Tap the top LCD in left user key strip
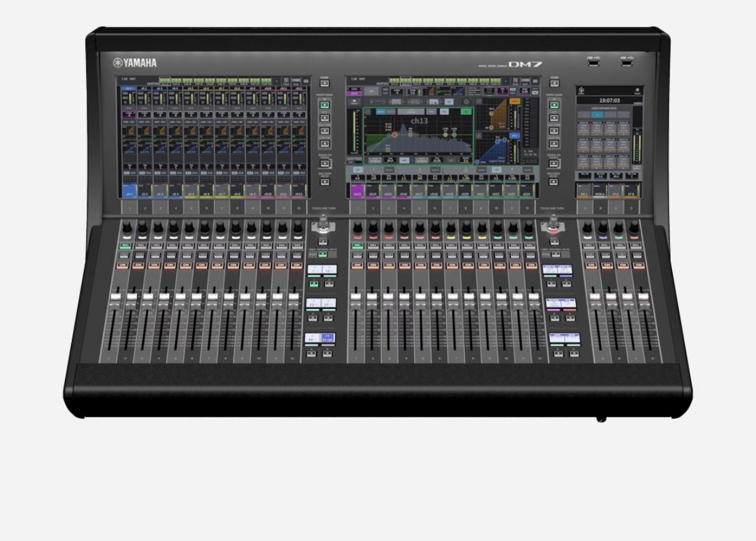The height and width of the screenshot is (541, 756). 322,270
